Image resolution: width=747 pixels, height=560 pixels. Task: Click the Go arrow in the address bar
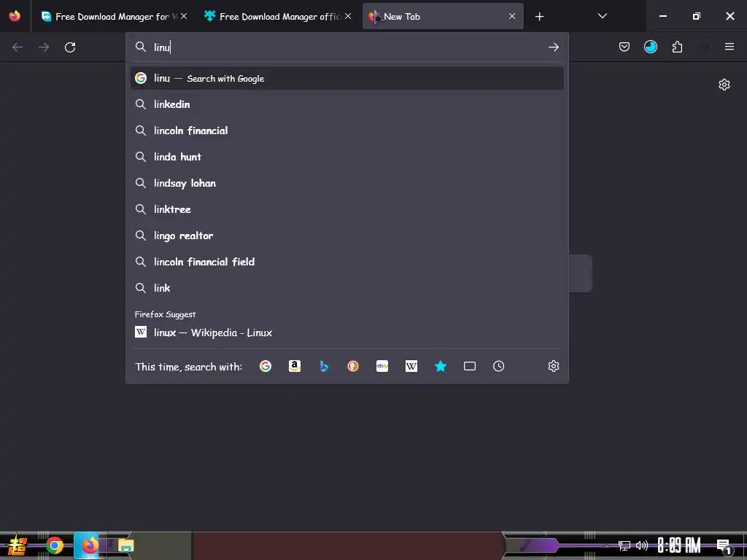tap(553, 47)
